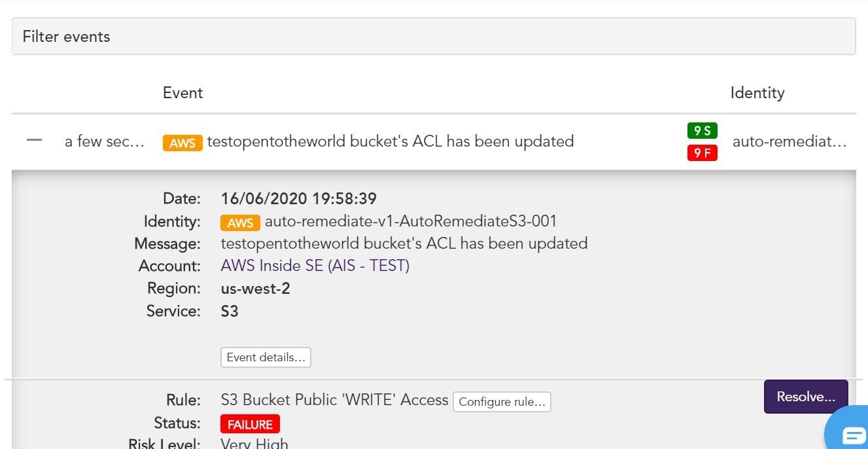Click the Event details... button

pyautogui.click(x=266, y=357)
